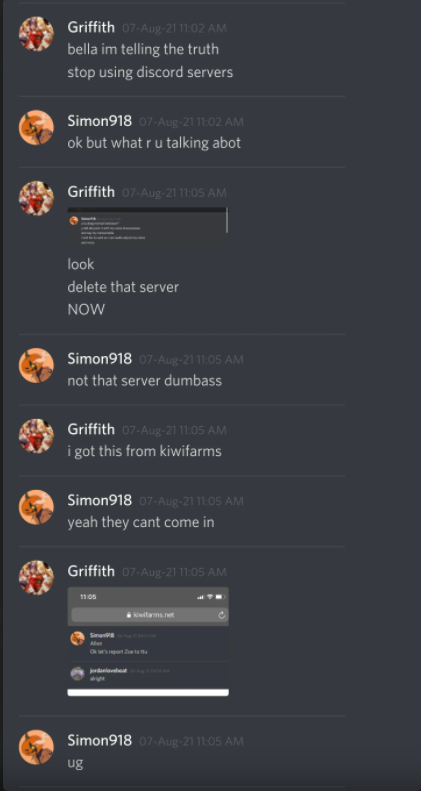Click Griffith's avatar on 'bella im telling' message

(x=36, y=34)
